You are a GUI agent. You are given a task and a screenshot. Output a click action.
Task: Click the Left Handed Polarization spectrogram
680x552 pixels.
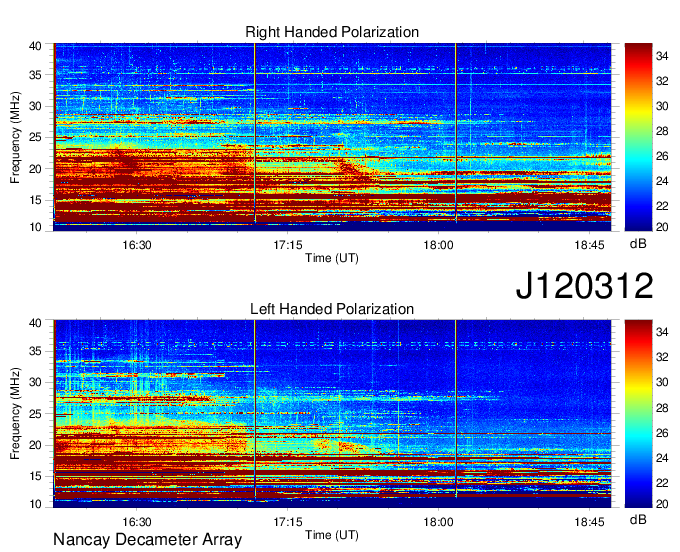[332, 414]
